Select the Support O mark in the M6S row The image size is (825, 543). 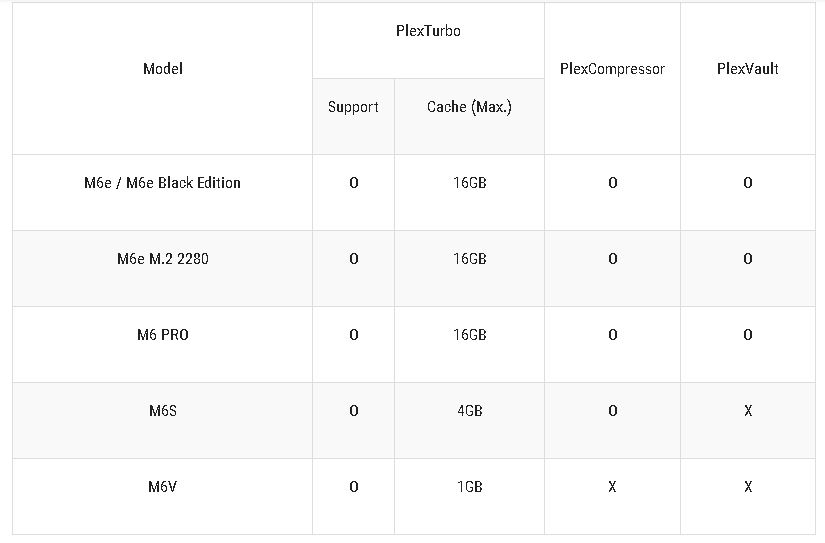coord(353,411)
